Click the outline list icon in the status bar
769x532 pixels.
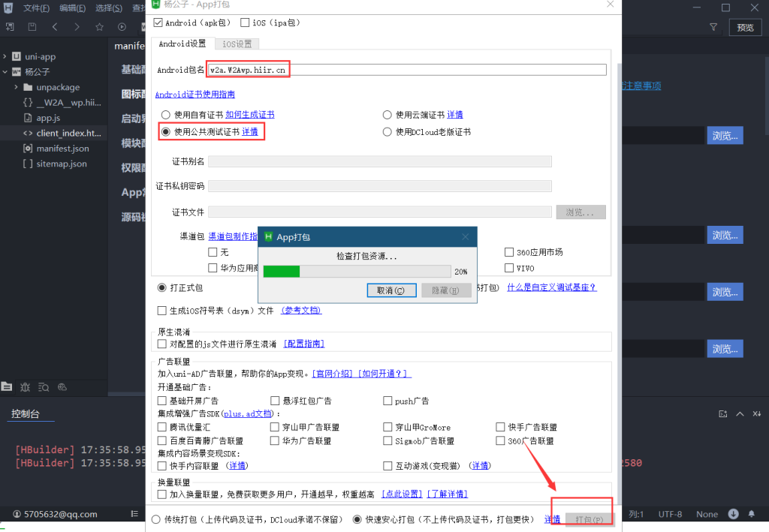(x=134, y=514)
